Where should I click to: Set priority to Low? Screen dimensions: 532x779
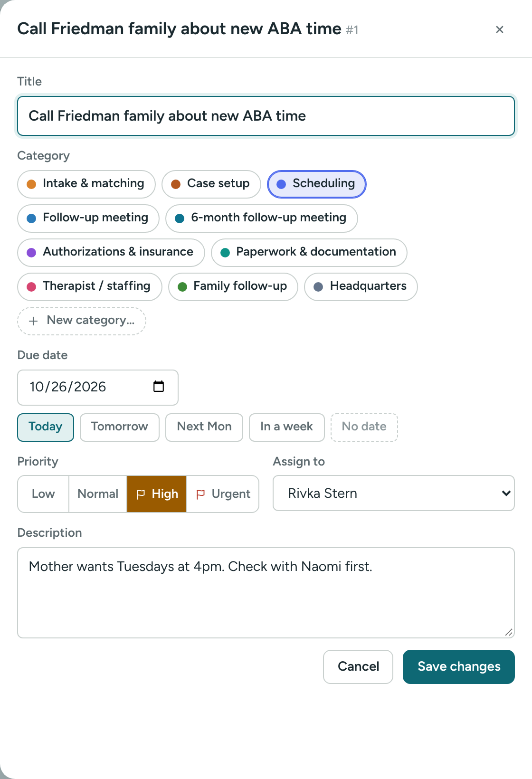pos(43,494)
